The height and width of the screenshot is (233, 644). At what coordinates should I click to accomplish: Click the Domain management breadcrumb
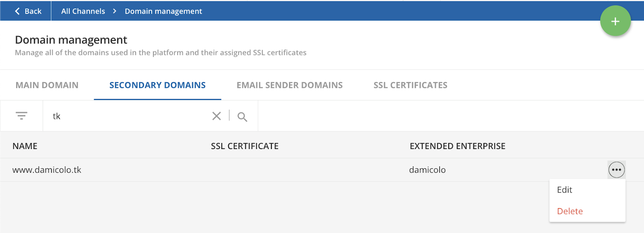(x=163, y=11)
